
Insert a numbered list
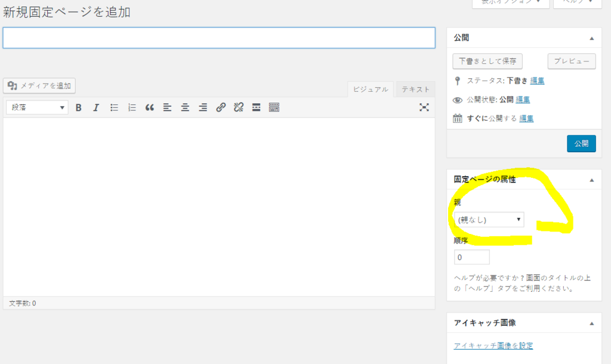[x=132, y=107]
